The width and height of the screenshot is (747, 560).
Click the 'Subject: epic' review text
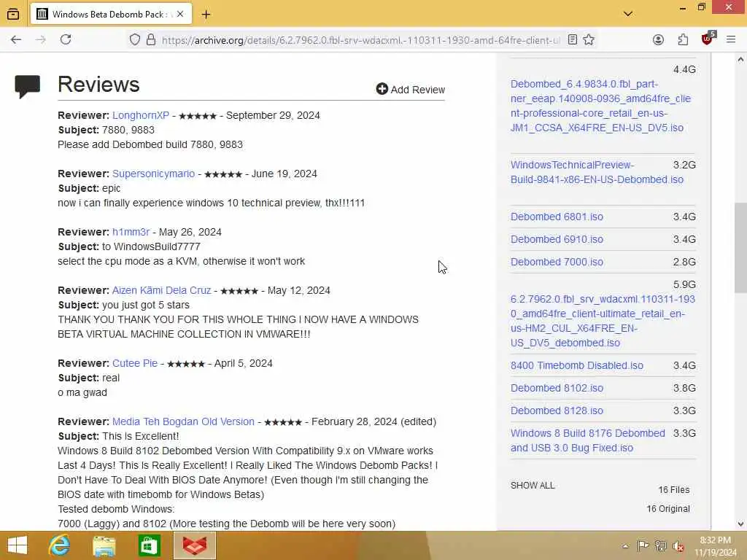[x=89, y=188]
